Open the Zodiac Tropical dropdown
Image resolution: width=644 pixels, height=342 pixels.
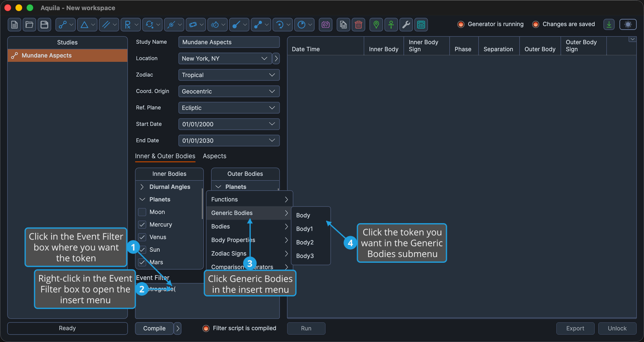(x=229, y=75)
